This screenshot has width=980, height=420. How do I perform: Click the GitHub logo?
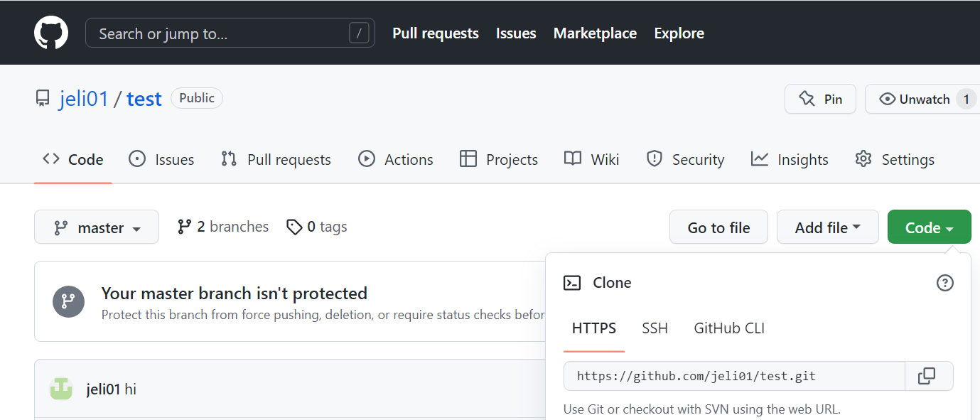tap(50, 32)
